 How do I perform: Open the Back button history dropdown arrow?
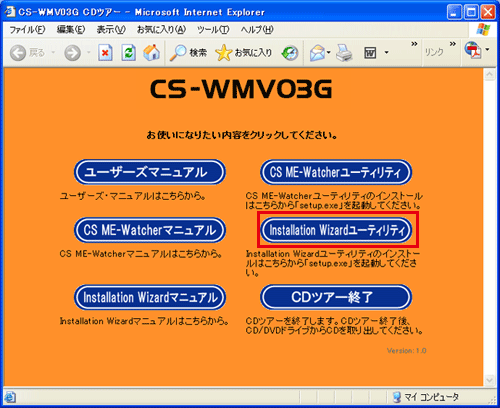[x=53, y=52]
